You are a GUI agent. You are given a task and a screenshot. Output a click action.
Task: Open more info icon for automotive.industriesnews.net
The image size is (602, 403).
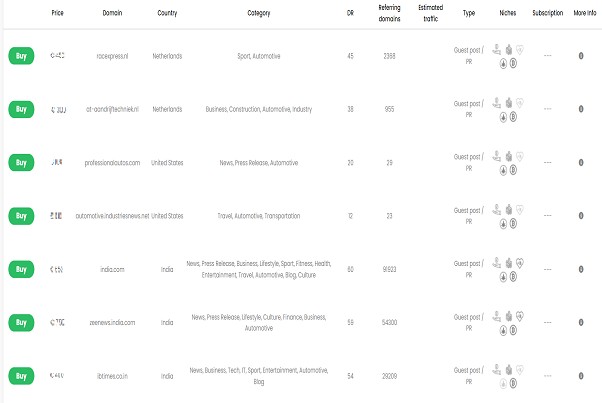(x=581, y=216)
